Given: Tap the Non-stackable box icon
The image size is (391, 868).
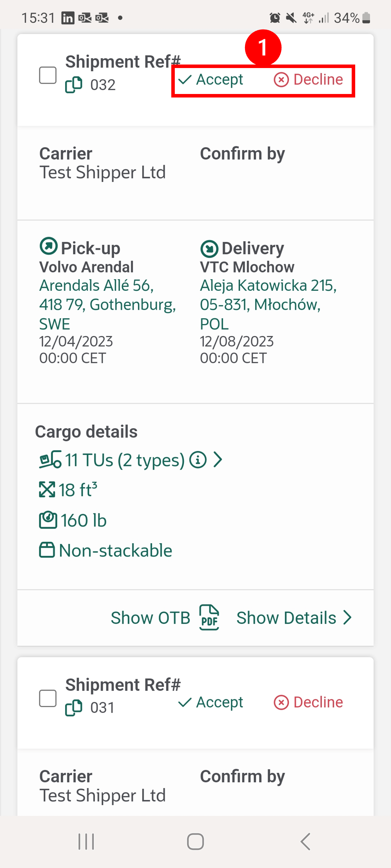Looking at the screenshot, I should click(47, 550).
